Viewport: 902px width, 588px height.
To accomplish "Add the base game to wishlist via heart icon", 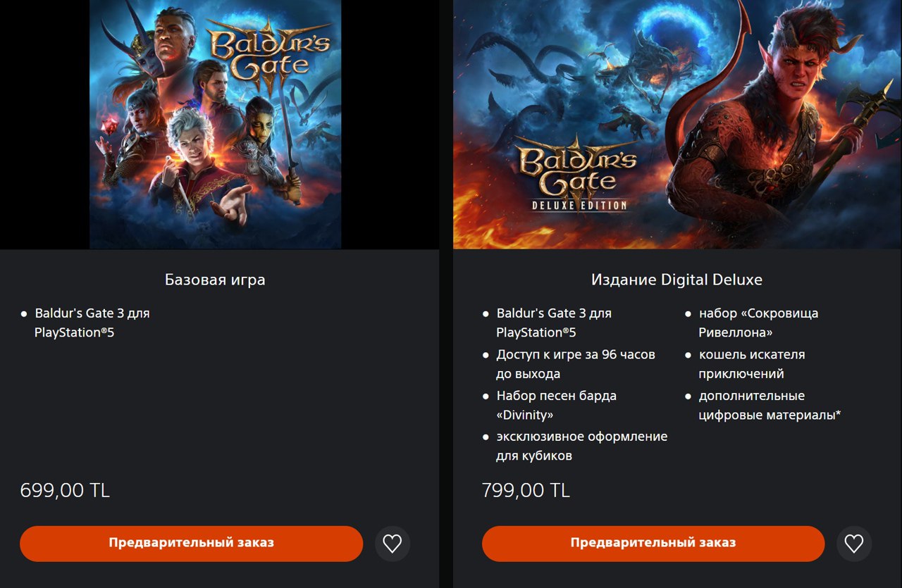I will (x=393, y=544).
